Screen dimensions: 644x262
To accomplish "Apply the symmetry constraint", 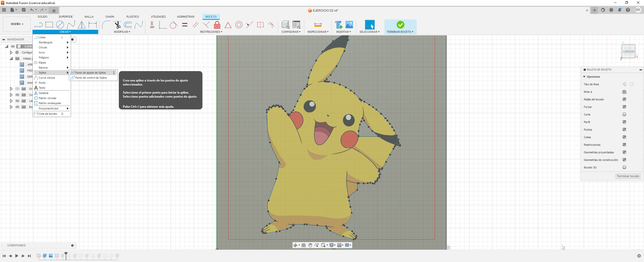I will (x=260, y=25).
